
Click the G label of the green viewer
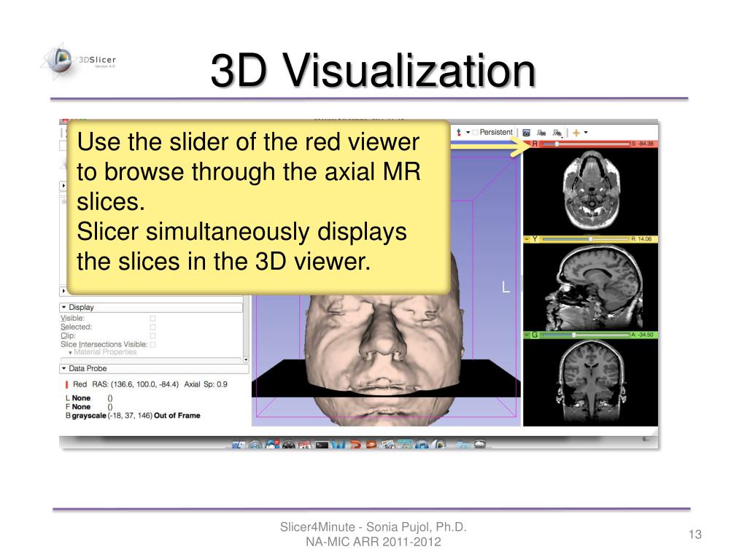click(535, 335)
